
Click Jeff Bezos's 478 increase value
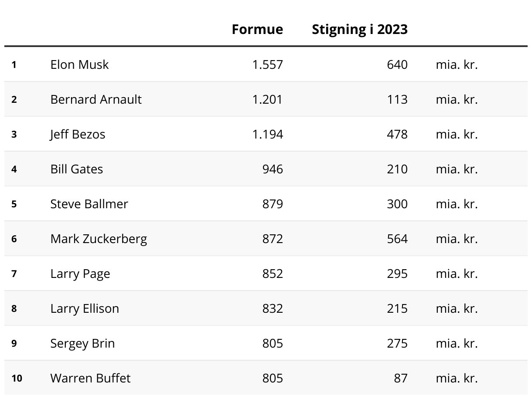[397, 134]
